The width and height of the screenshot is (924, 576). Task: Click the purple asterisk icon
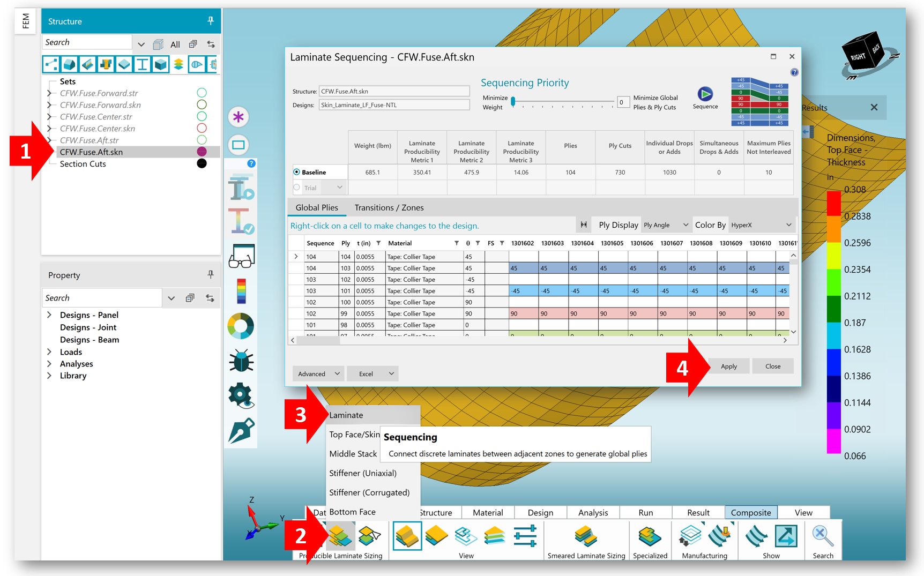tap(239, 117)
